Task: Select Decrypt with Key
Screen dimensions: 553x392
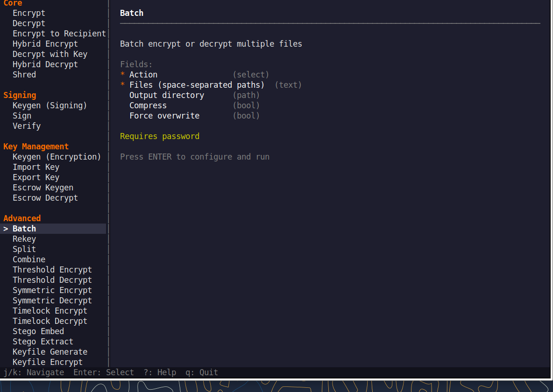Action: [50, 54]
